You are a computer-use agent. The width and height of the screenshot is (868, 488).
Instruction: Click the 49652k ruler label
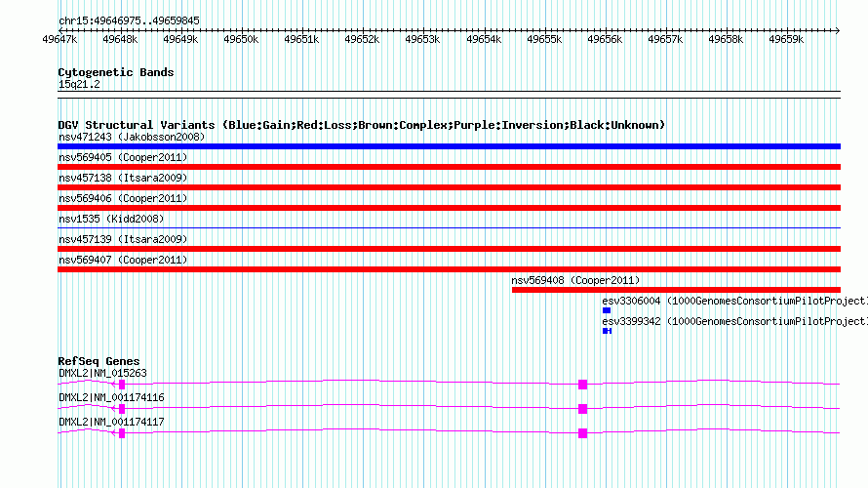tap(362, 39)
